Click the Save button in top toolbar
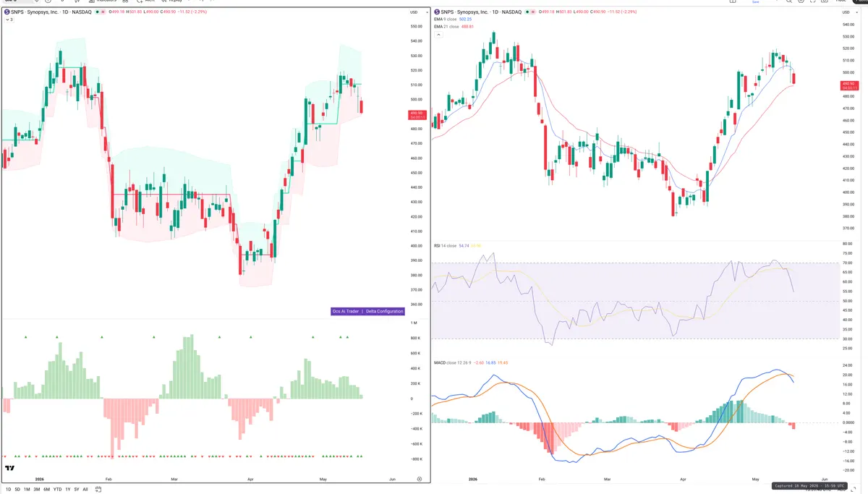This screenshot has height=494, width=868. [x=756, y=2]
